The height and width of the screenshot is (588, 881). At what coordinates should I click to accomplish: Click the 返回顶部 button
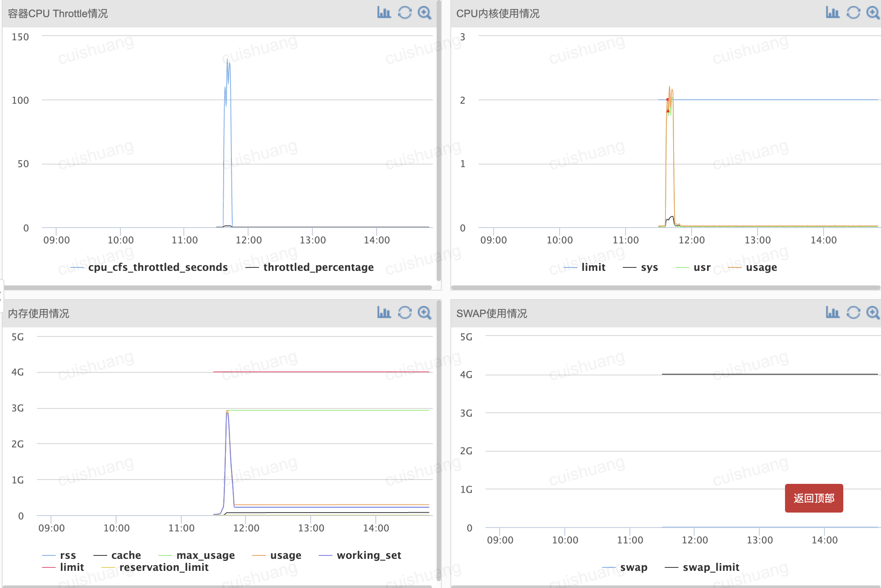click(x=814, y=498)
